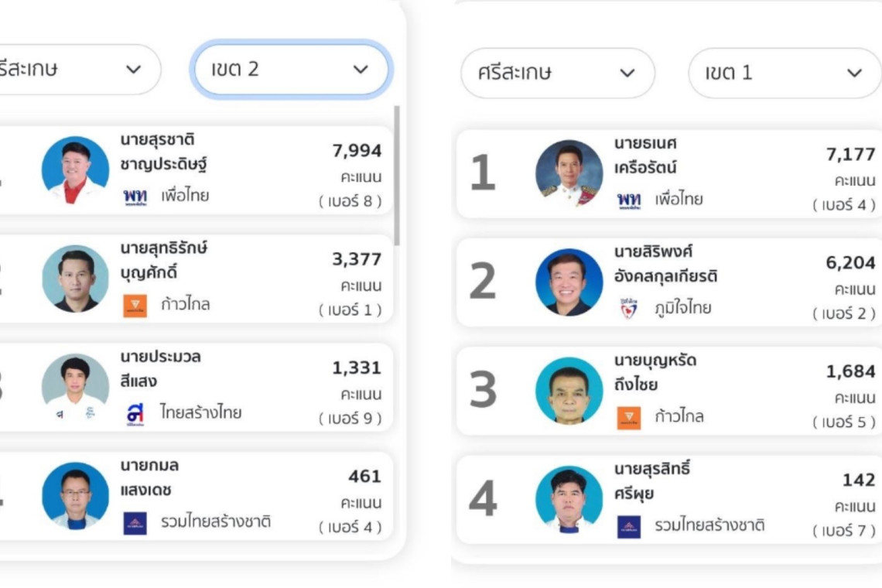
Task: Click photo of นายสุรชาติ ชาญประดิษฐ์
Action: [75, 170]
